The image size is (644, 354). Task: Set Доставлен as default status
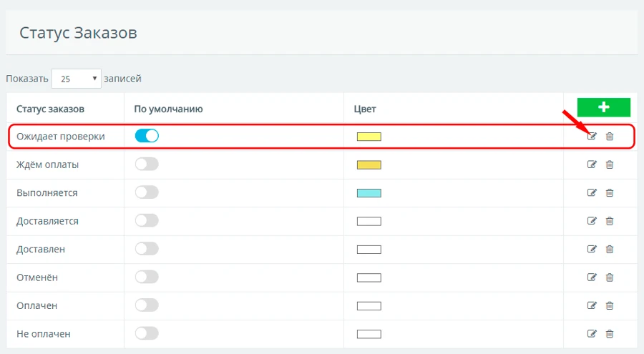tap(147, 249)
